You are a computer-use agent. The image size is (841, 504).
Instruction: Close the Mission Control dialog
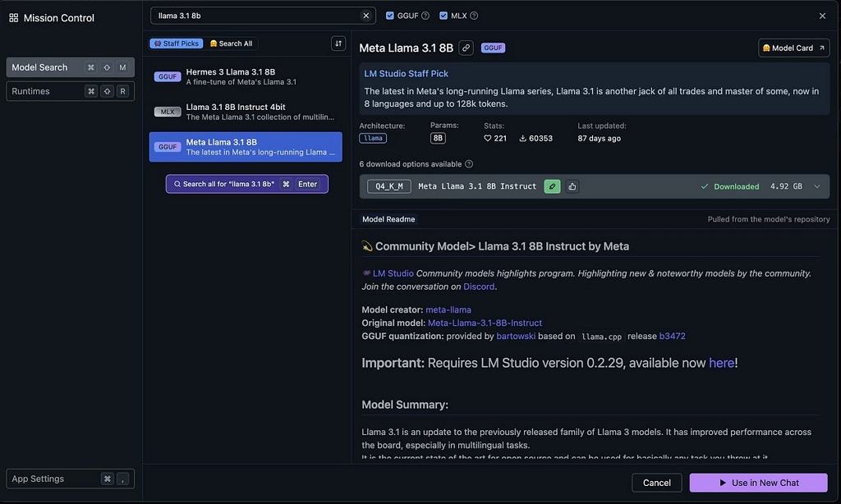822,16
